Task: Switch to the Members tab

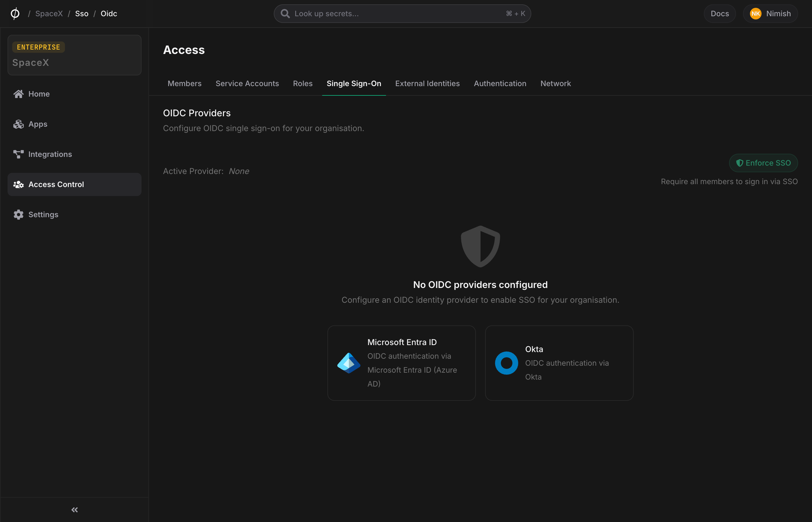Action: click(184, 84)
